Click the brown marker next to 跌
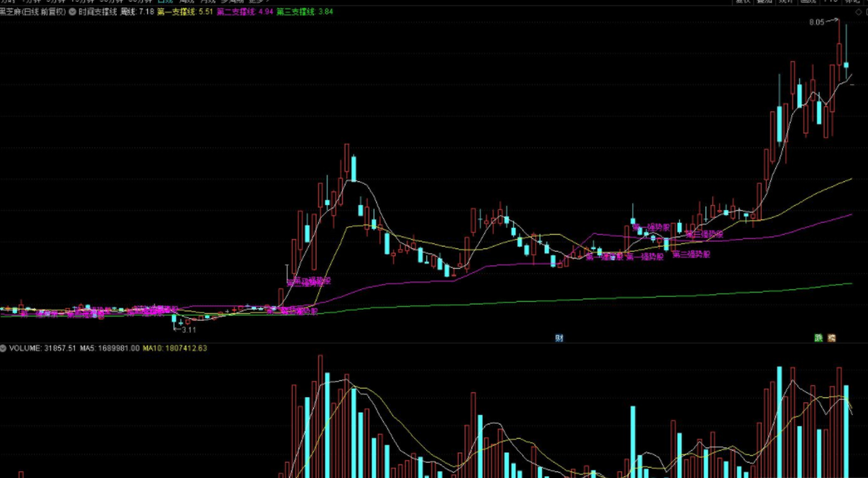The height and width of the screenshot is (478, 868). [x=831, y=338]
